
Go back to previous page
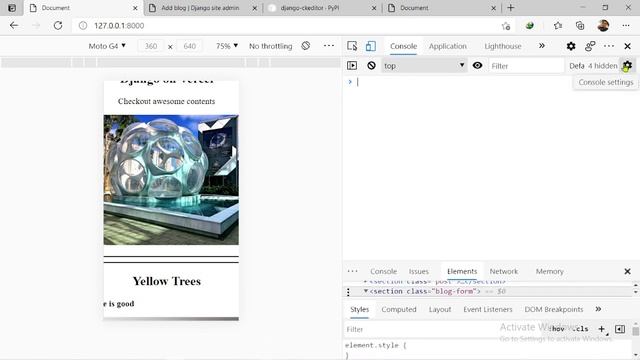point(14,26)
